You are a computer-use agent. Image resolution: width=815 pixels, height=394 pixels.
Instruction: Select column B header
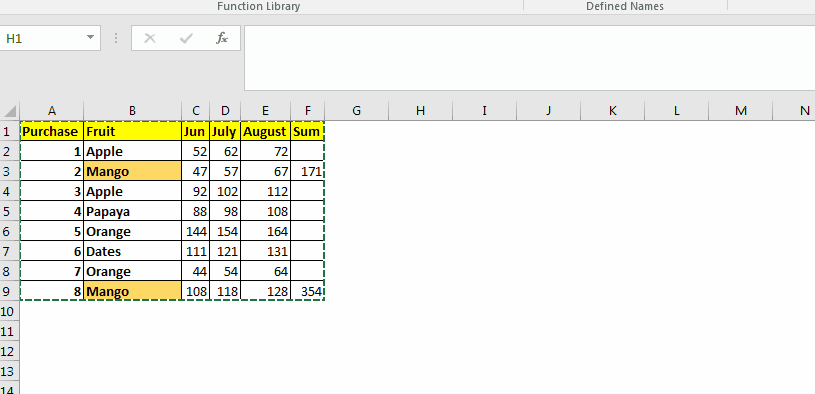click(133, 111)
